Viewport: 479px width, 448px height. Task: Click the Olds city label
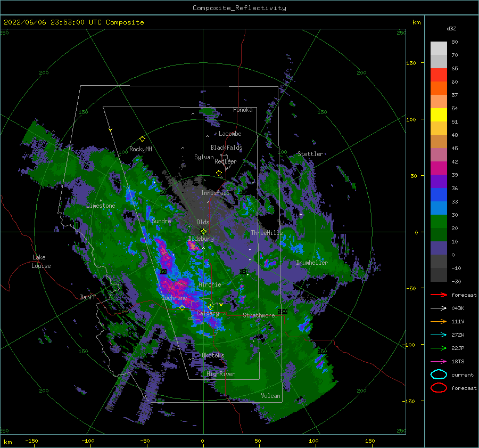(x=203, y=222)
